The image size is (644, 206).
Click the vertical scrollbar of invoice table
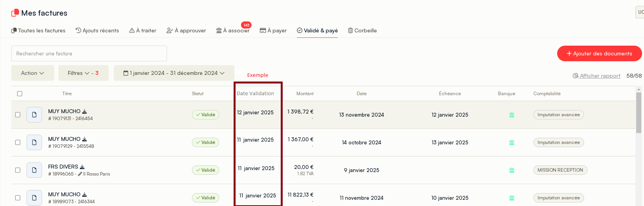pyautogui.click(x=639, y=113)
